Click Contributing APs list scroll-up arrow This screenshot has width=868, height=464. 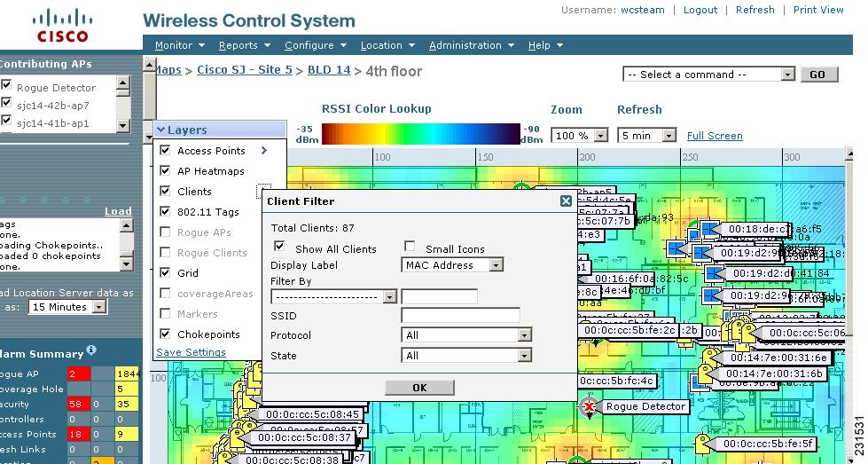click(123, 83)
